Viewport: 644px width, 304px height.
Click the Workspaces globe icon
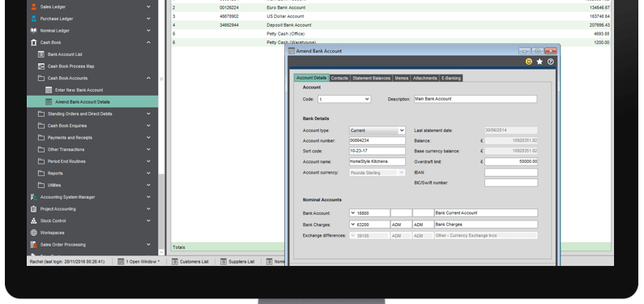34,233
